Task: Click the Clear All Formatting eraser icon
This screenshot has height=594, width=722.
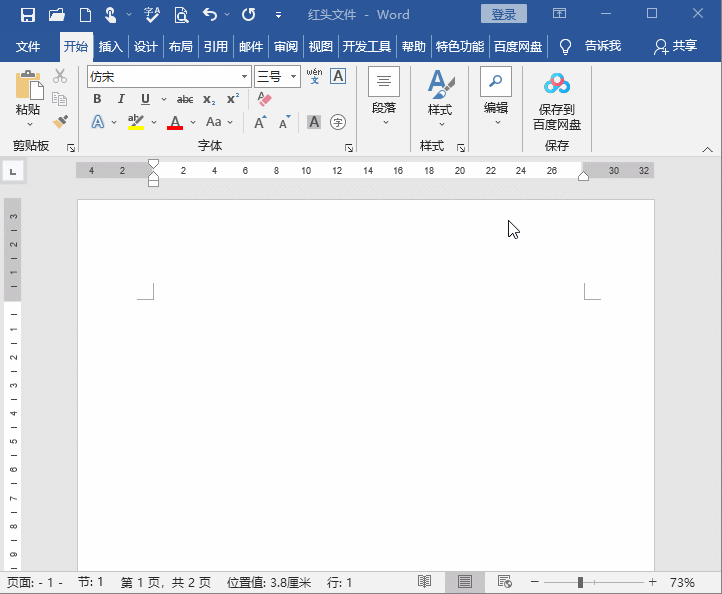Action: (x=264, y=99)
